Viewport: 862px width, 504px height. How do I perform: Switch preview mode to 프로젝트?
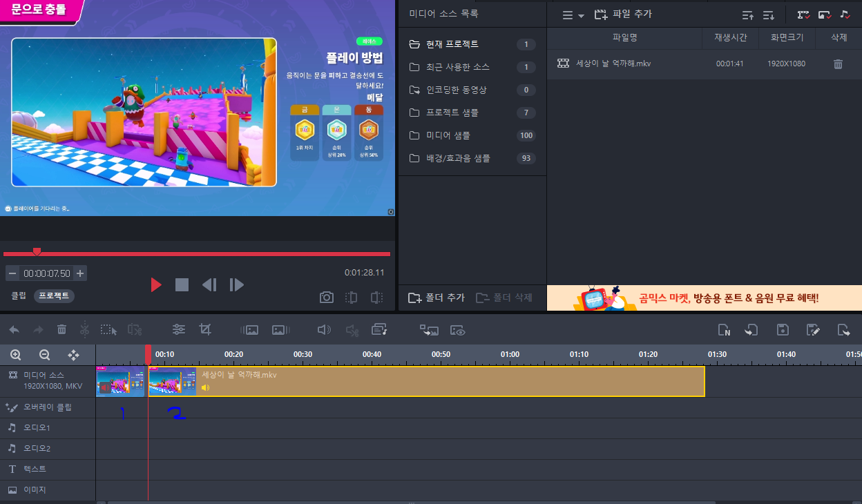pyautogui.click(x=54, y=295)
